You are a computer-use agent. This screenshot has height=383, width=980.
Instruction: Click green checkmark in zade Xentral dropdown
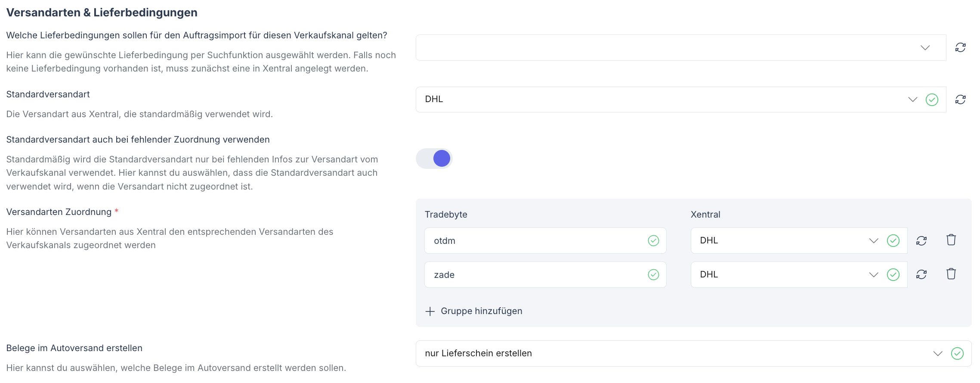click(893, 274)
